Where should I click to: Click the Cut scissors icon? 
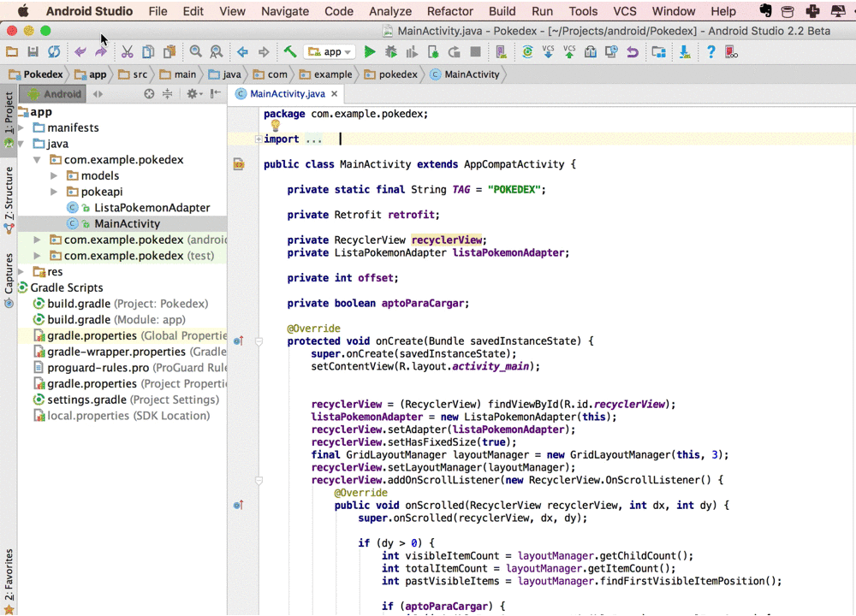[x=128, y=52]
